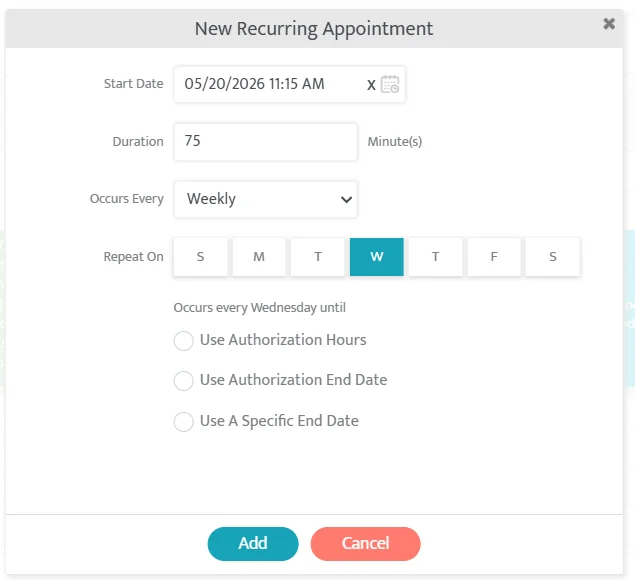Click the 'New Recurring Appointment' title
The width and height of the screenshot is (635, 580).
click(314, 29)
